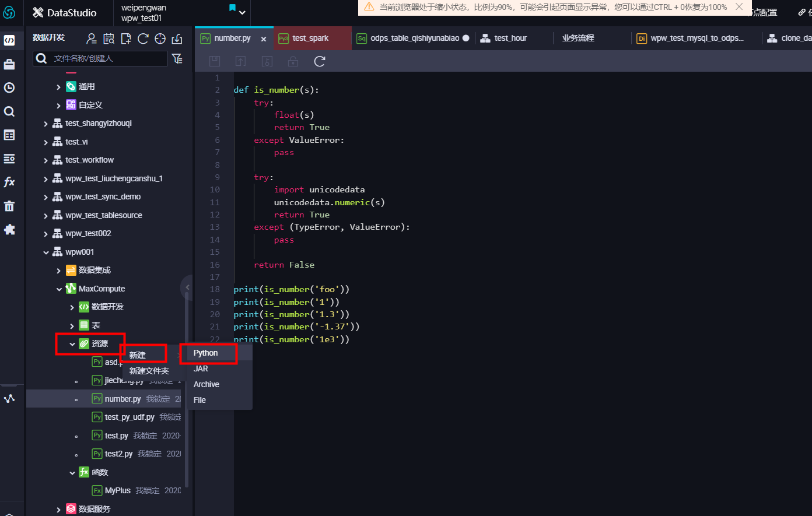Click the link icon at top right
This screenshot has height=516, width=812.
click(x=802, y=12)
